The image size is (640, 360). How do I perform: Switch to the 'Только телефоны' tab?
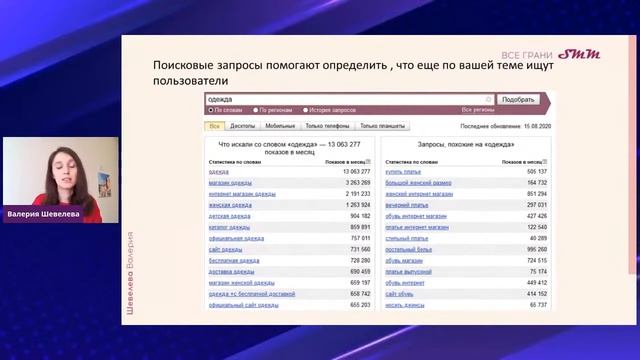(x=327, y=126)
